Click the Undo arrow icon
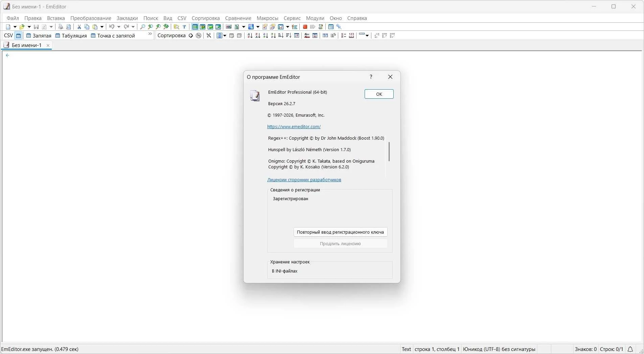 [x=112, y=27]
